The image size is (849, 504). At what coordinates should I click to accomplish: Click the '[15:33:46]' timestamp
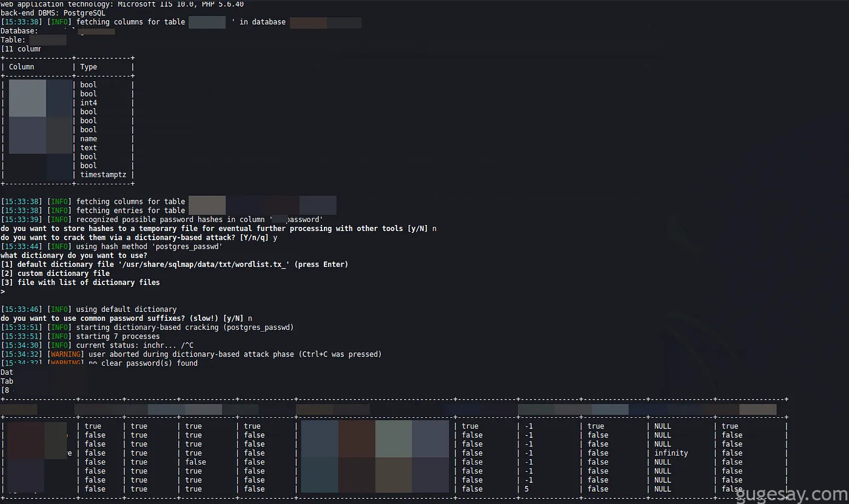pyautogui.click(x=21, y=309)
